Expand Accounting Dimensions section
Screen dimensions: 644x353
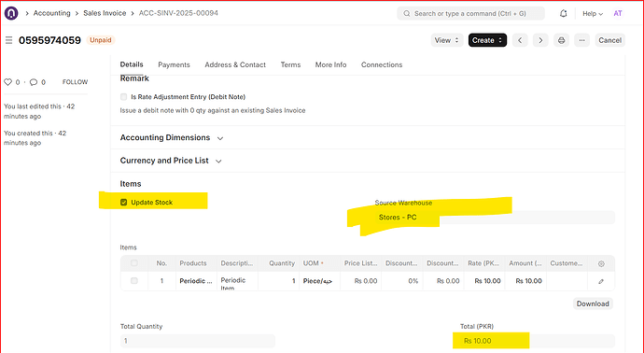(x=172, y=137)
